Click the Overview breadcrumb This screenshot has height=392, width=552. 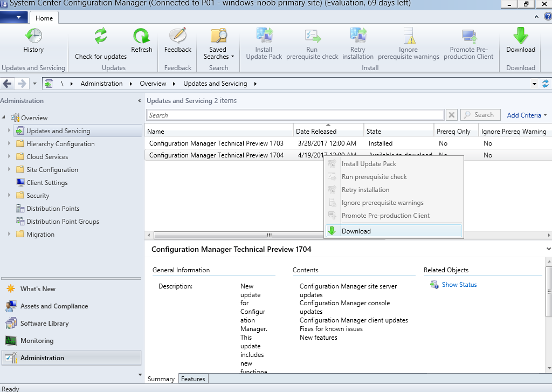(x=153, y=84)
